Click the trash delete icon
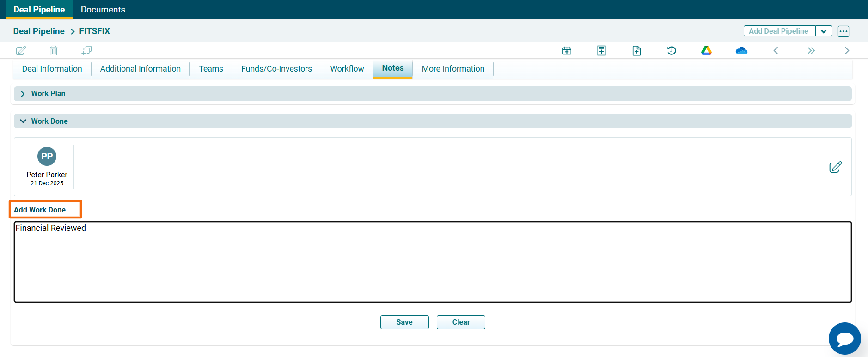 tap(54, 51)
